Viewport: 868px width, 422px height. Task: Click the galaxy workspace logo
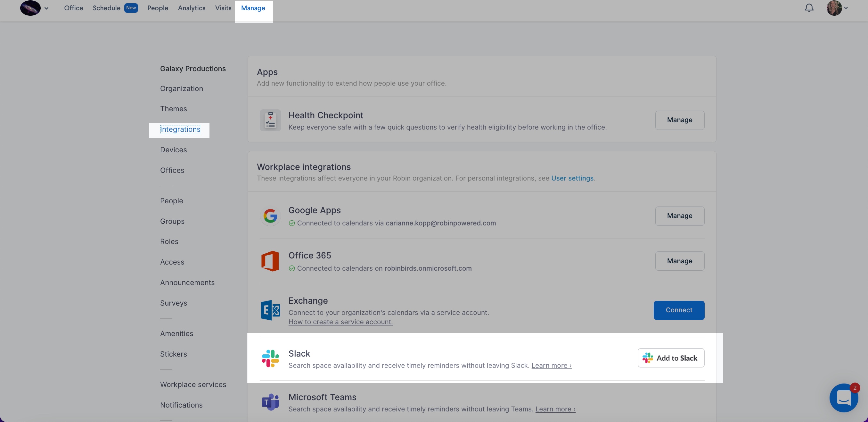[30, 7]
